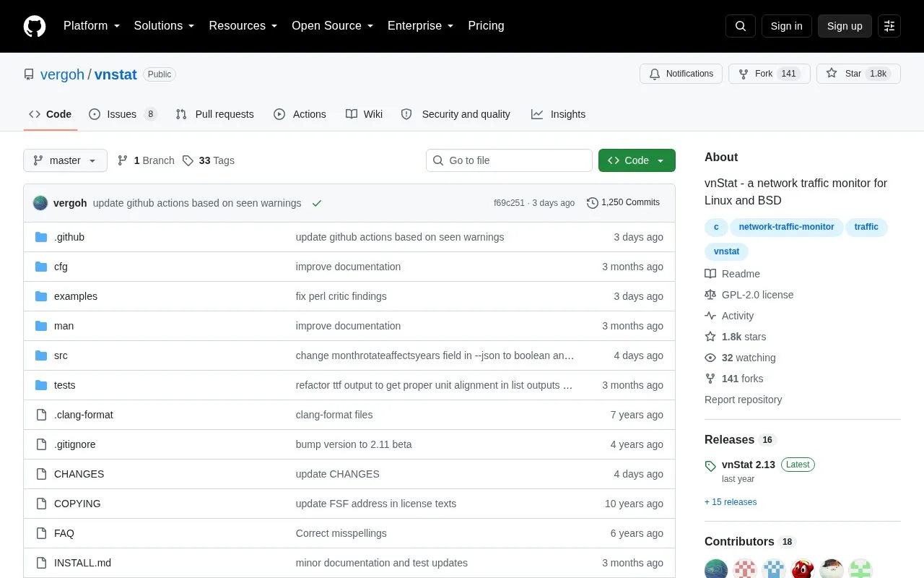Open the vnstat repository name link
The image size is (924, 578).
point(115,74)
